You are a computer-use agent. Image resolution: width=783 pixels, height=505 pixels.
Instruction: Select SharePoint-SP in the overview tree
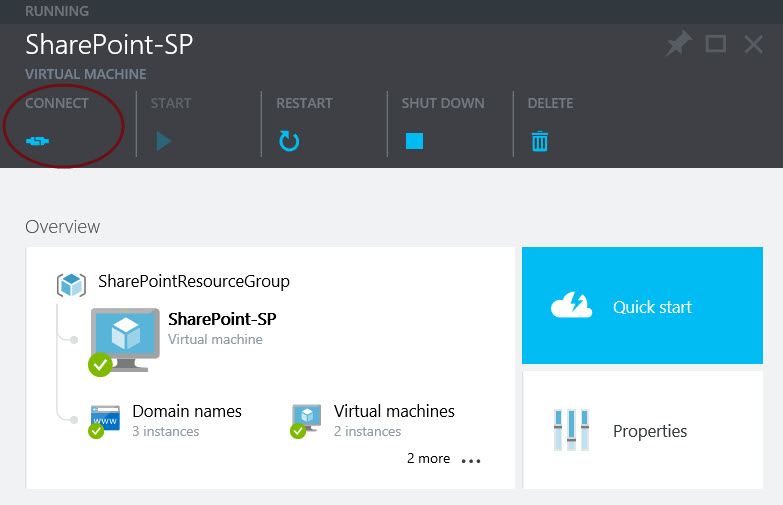tap(222, 319)
